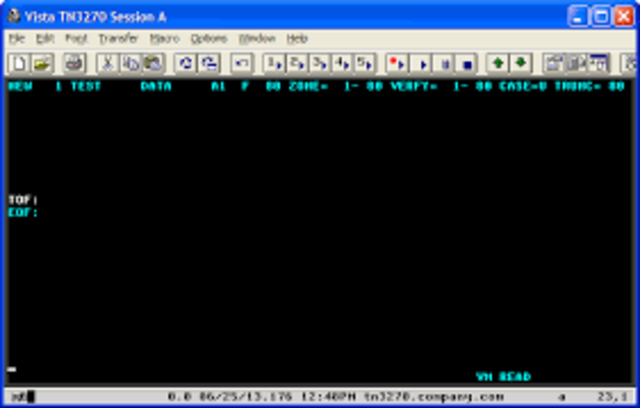The height and width of the screenshot is (408, 640).
Task: Stop the macro with the square icon
Action: click(467, 63)
